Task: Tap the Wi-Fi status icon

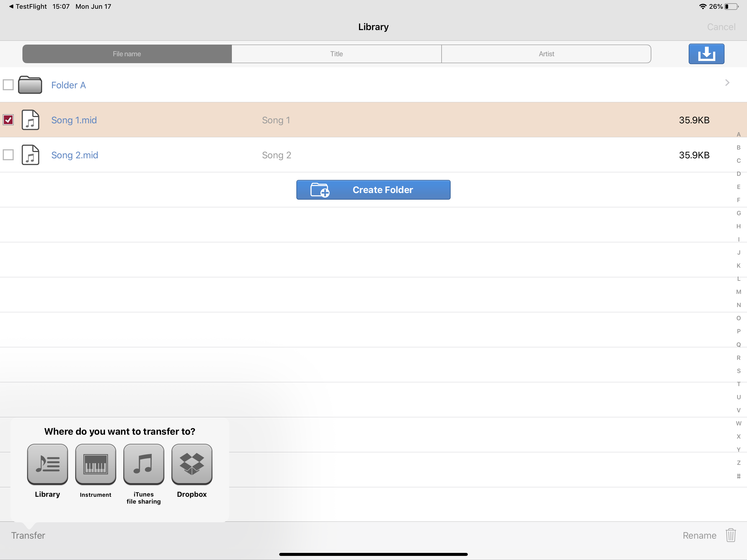Action: [702, 6]
